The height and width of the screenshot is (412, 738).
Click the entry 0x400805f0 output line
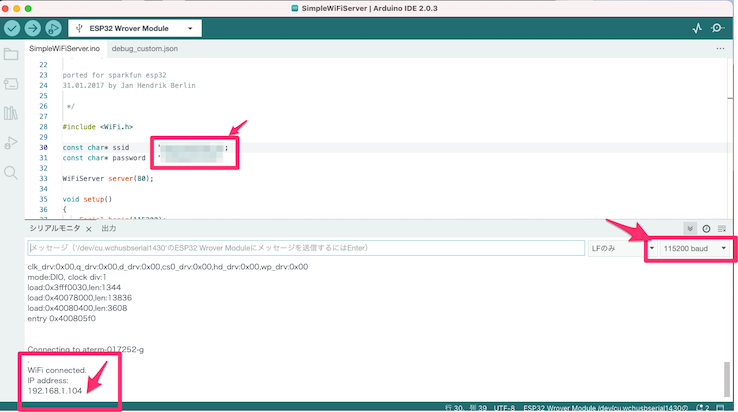[x=62, y=318]
